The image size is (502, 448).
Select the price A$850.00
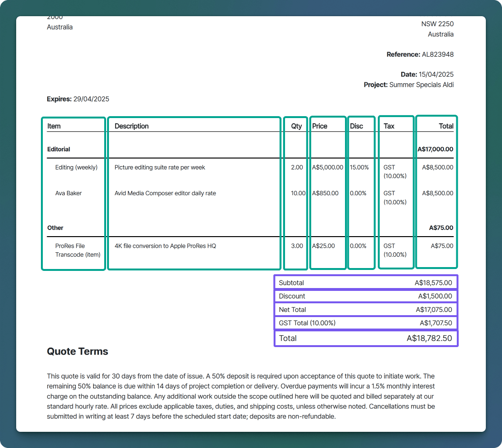pyautogui.click(x=325, y=193)
